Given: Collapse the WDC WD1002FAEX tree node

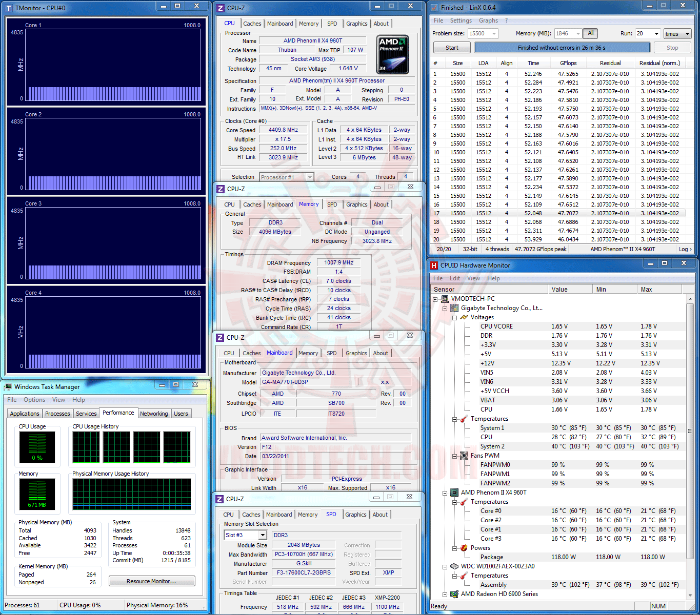Looking at the screenshot, I should click(x=445, y=566).
